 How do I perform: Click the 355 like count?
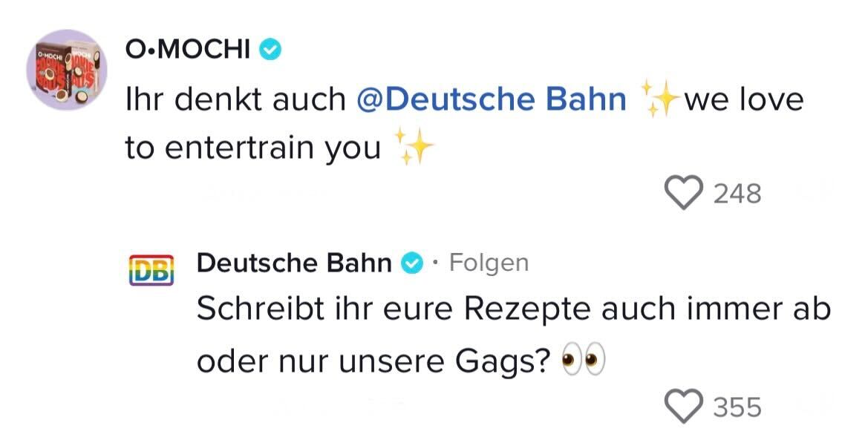click(737, 407)
